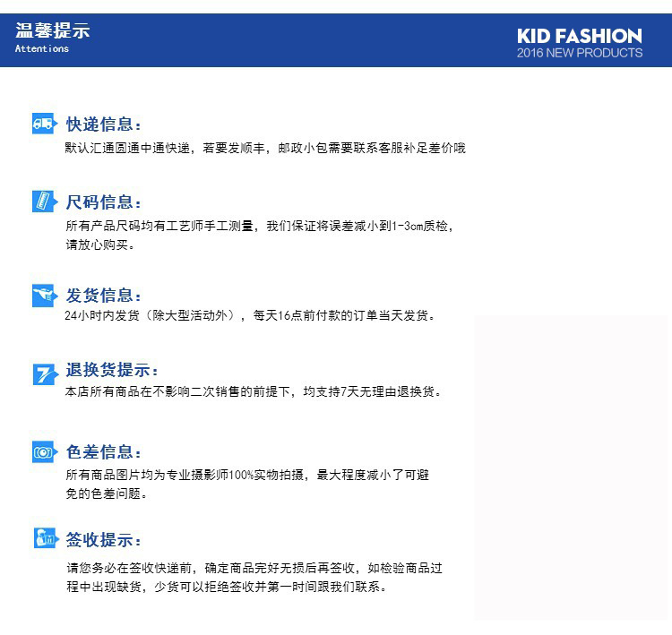Click the courier text mentioning 顺丰
Screen dimensions: 672x635
pyautogui.click(x=265, y=148)
